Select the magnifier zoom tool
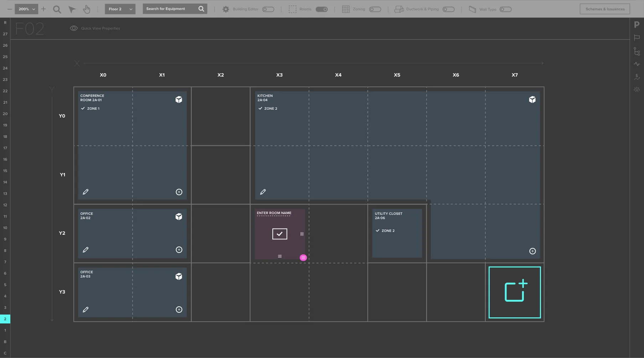The width and height of the screenshot is (644, 358). [57, 9]
